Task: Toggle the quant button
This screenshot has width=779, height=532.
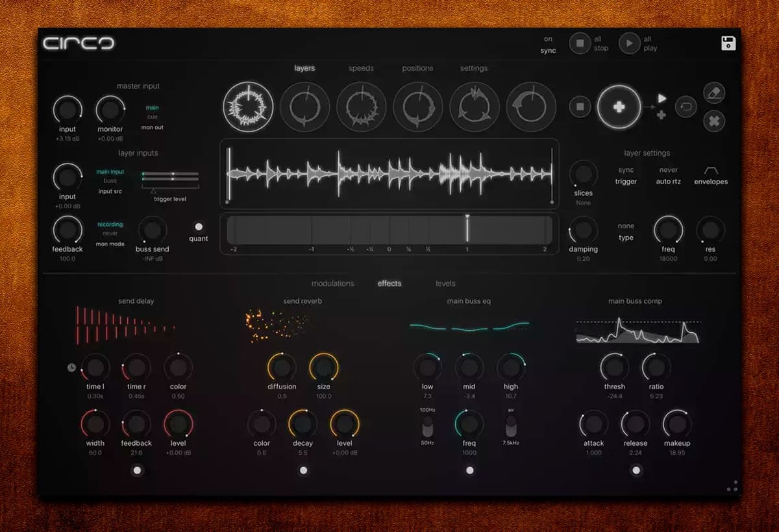Action: coord(199,227)
